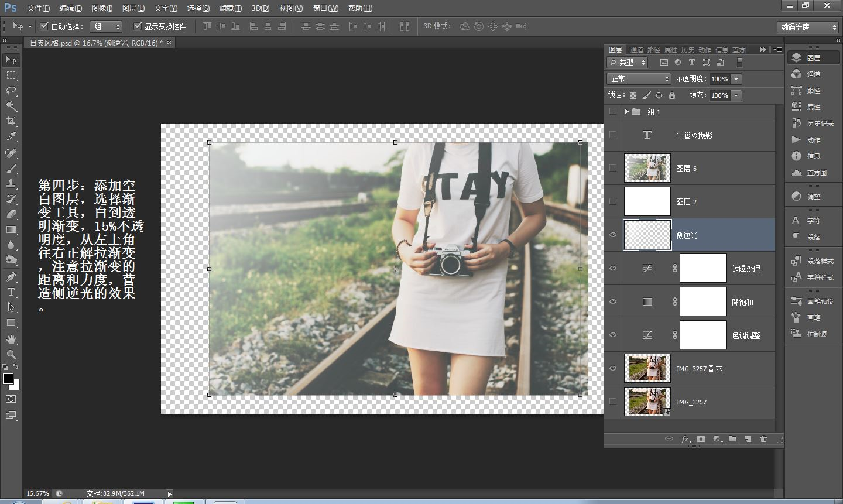This screenshot has width=843, height=504.
Task: Filter layers by type layers icon
Action: pos(692,62)
